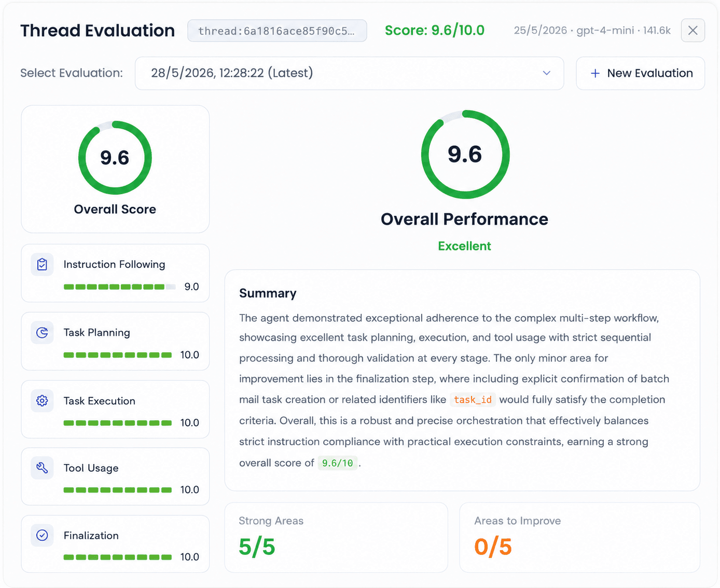Click the Task Execution score bar
The width and height of the screenshot is (720, 588).
point(118,423)
